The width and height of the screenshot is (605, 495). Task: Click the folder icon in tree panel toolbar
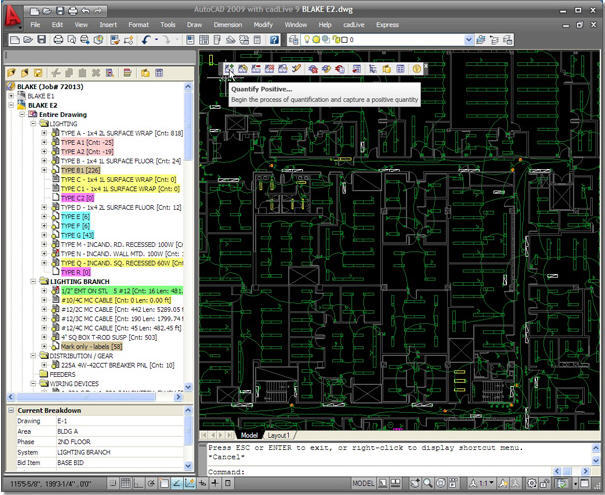point(145,73)
